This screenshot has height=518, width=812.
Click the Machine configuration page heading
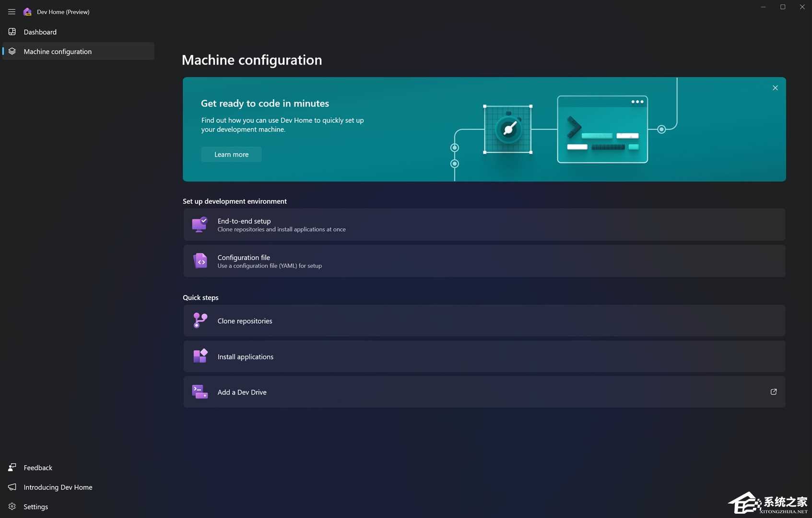tap(252, 60)
